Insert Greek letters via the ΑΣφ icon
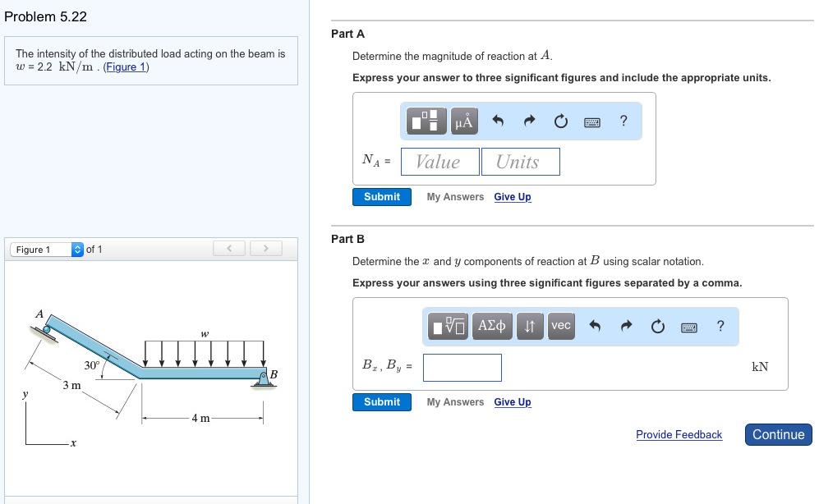The width and height of the screenshot is (819, 504). pyautogui.click(x=490, y=326)
